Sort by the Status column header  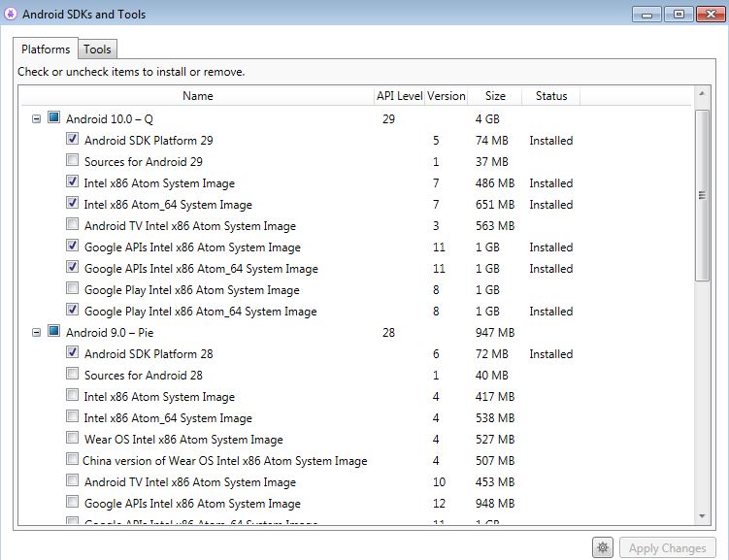(551, 96)
